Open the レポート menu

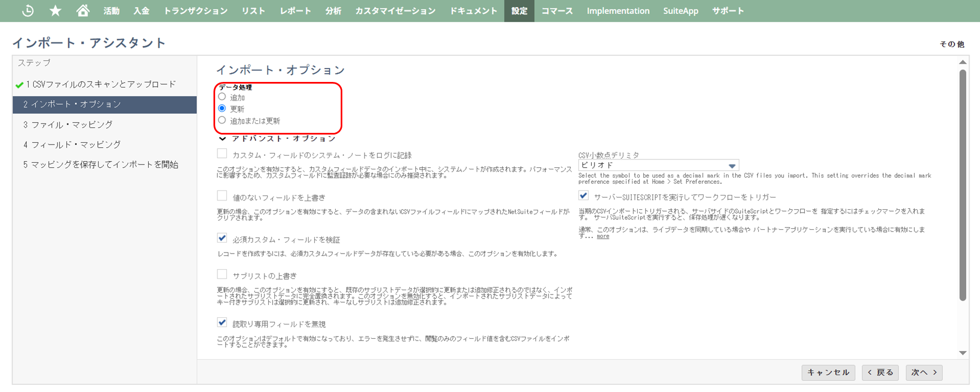295,11
